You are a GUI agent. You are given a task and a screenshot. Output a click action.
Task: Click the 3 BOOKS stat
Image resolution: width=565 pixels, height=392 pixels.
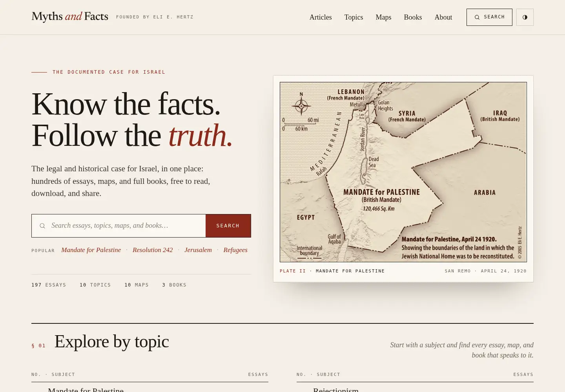pyautogui.click(x=174, y=285)
